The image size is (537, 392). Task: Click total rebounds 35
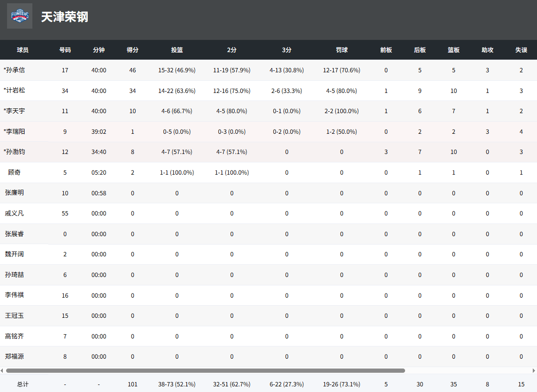point(453,384)
